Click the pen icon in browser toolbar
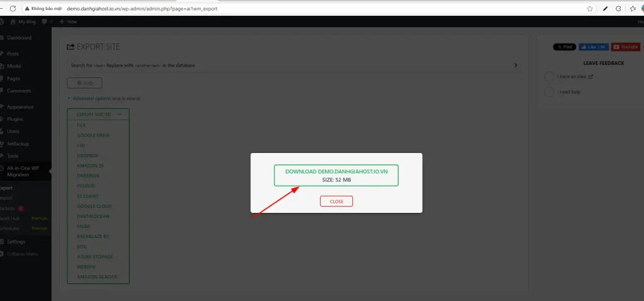Screen dimensions: 644x301 605,9
